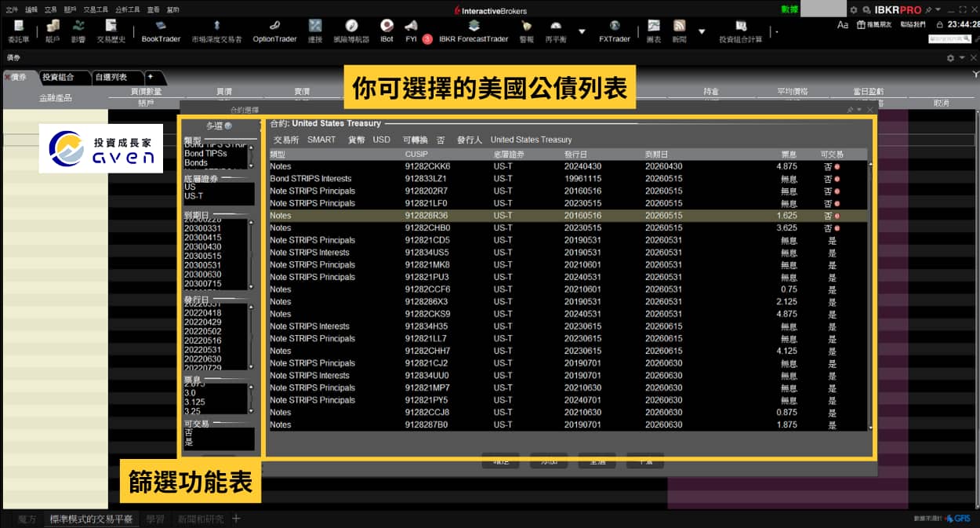Click bond results table vertical scrollbar

pyautogui.click(x=869, y=295)
